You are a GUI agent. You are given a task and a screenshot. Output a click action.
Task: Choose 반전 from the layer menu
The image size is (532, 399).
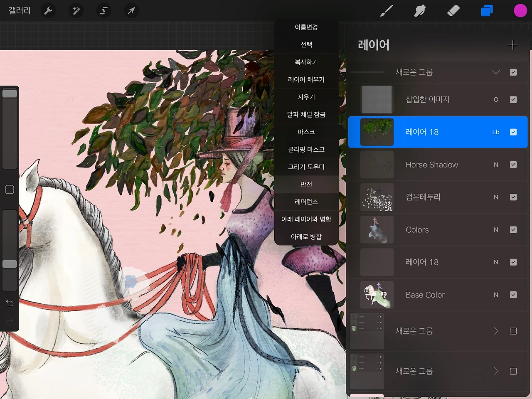point(306,184)
